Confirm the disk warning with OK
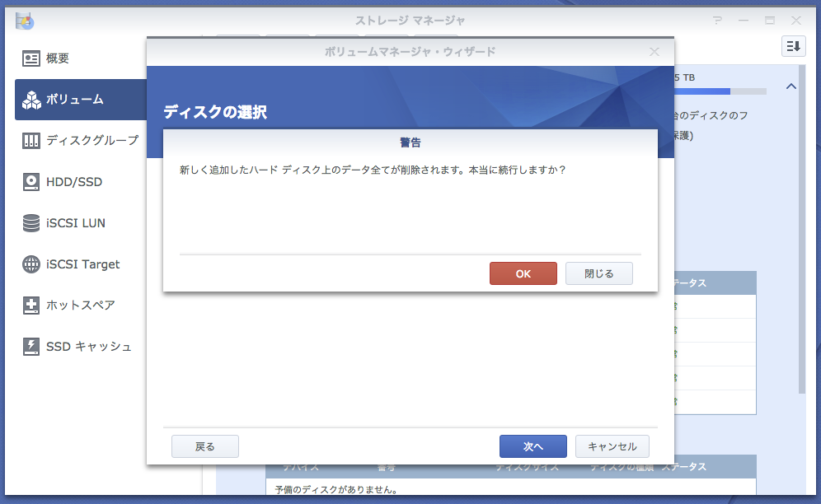This screenshot has width=821, height=504. click(x=523, y=273)
